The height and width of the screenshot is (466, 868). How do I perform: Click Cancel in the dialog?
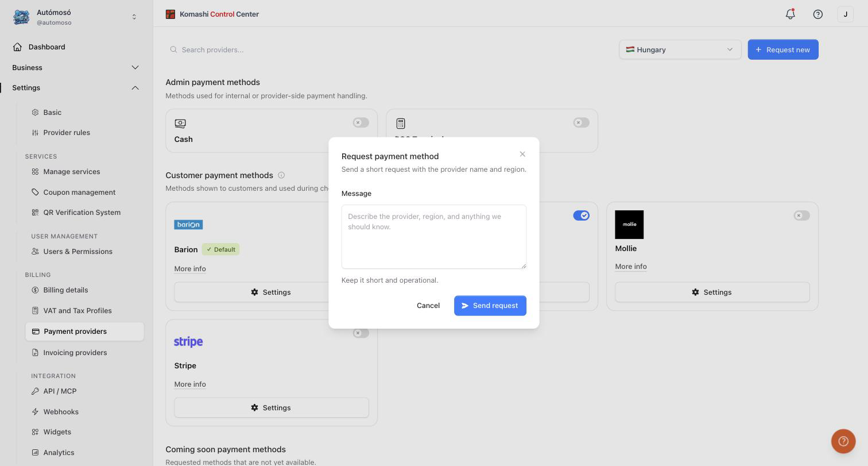pyautogui.click(x=428, y=306)
